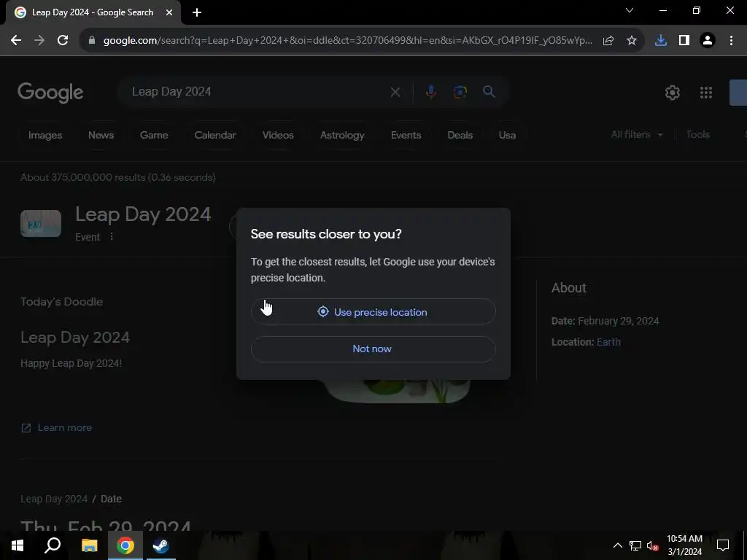Open the Tools option
747x560 pixels.
(x=697, y=135)
